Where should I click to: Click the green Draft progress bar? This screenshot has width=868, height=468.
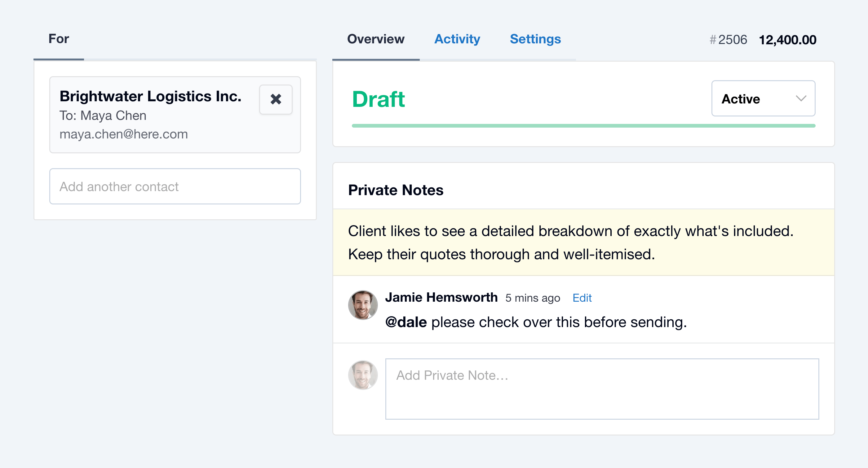[x=583, y=125]
